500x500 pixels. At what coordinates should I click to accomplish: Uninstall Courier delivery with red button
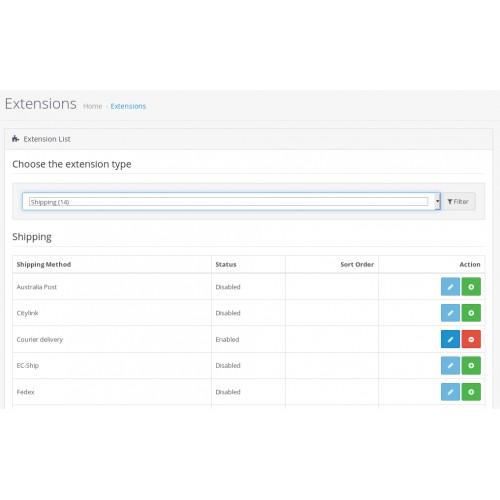(x=471, y=339)
